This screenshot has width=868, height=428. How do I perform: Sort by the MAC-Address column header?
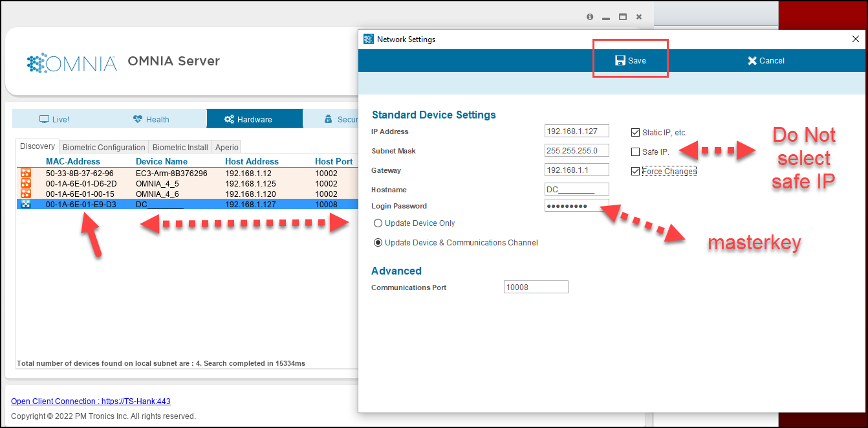tap(73, 161)
